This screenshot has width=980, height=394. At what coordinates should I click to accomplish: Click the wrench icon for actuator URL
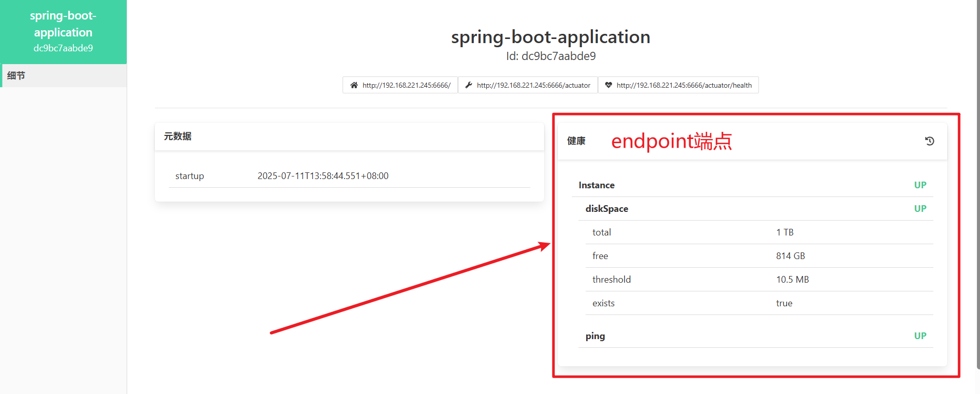tap(468, 85)
